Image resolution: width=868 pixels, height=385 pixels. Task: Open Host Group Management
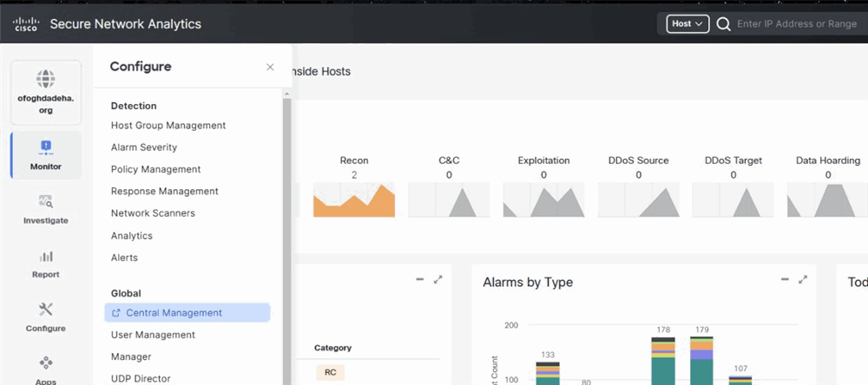coord(168,126)
